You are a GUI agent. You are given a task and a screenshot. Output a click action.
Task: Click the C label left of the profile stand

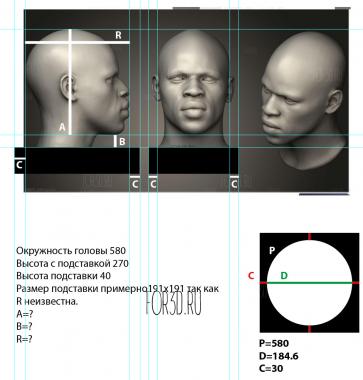pos(19,165)
